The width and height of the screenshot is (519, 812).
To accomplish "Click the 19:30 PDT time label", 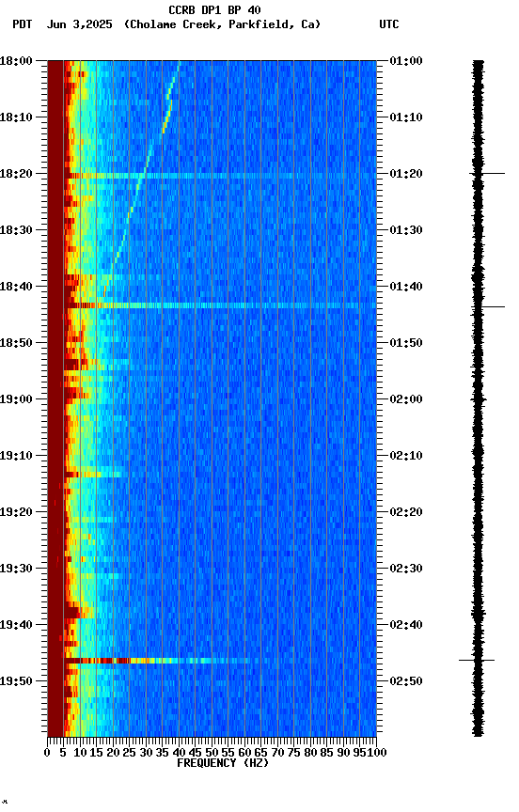I will click(16, 569).
